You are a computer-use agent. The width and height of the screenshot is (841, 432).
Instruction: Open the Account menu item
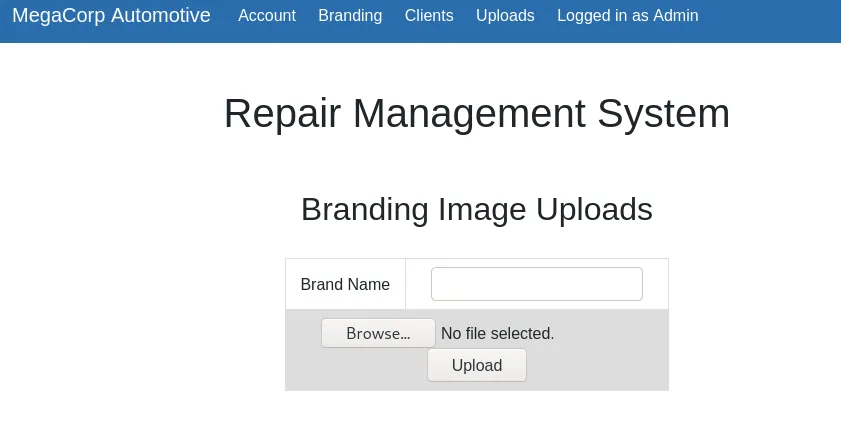pyautogui.click(x=267, y=16)
